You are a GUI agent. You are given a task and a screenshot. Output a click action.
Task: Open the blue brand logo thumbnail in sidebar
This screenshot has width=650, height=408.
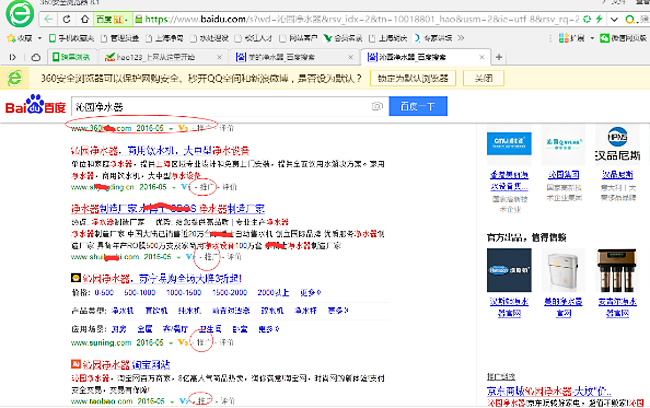pos(509,144)
